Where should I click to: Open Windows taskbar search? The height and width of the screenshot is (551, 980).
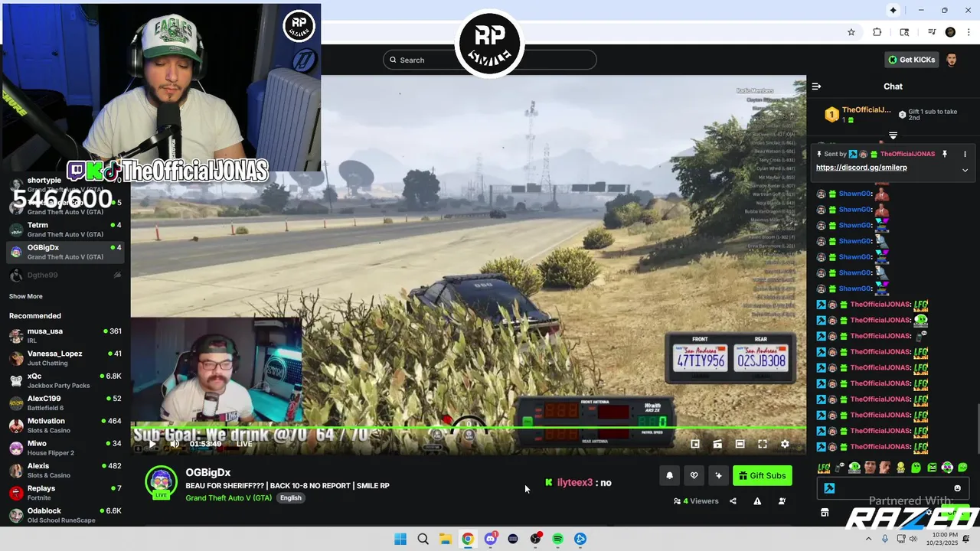tap(423, 539)
